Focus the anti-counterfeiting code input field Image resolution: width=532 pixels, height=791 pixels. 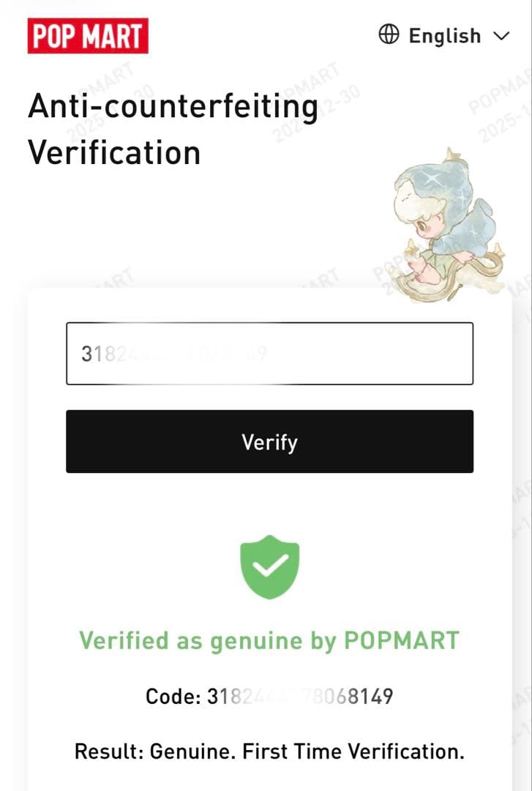pyautogui.click(x=269, y=354)
